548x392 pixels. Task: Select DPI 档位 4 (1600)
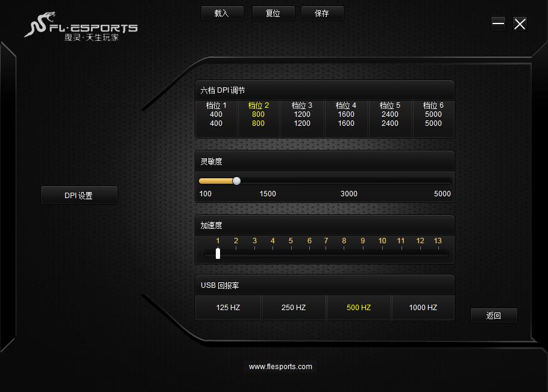(x=346, y=119)
